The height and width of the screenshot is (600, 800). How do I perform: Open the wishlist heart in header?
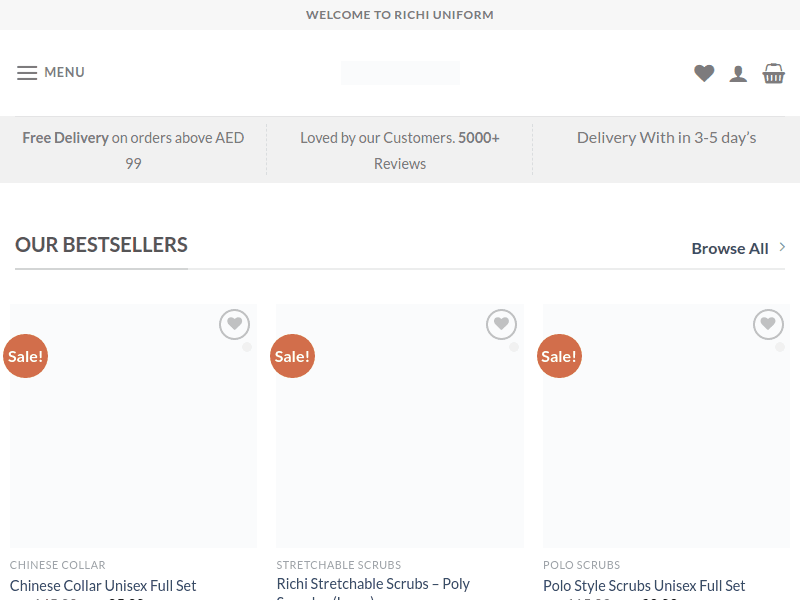(x=704, y=73)
